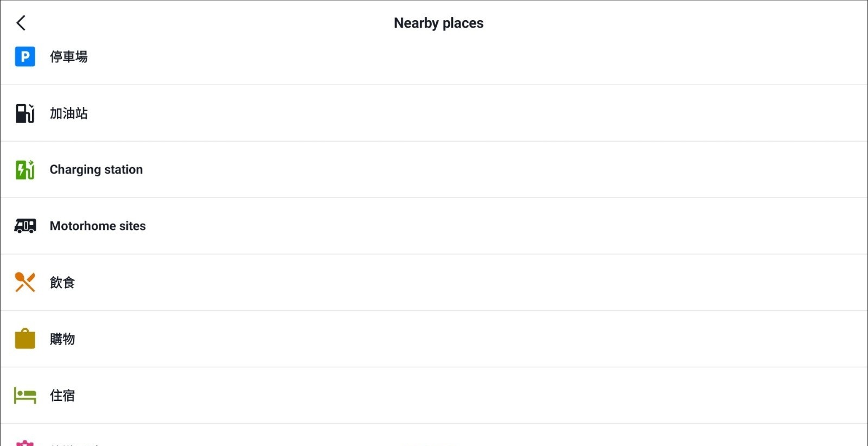Screen dimensions: 868x446
Task: Tap the 住宿 list entry
Action: pos(62,396)
